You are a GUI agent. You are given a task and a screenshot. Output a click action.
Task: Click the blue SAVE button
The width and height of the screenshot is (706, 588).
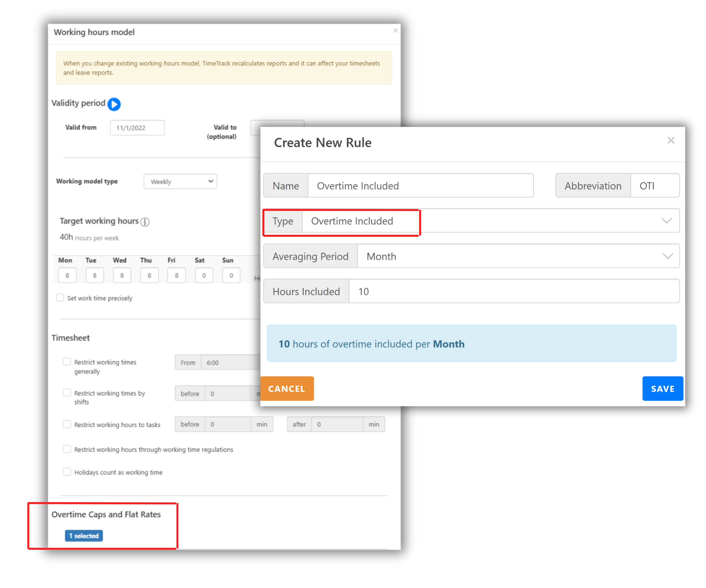(662, 389)
